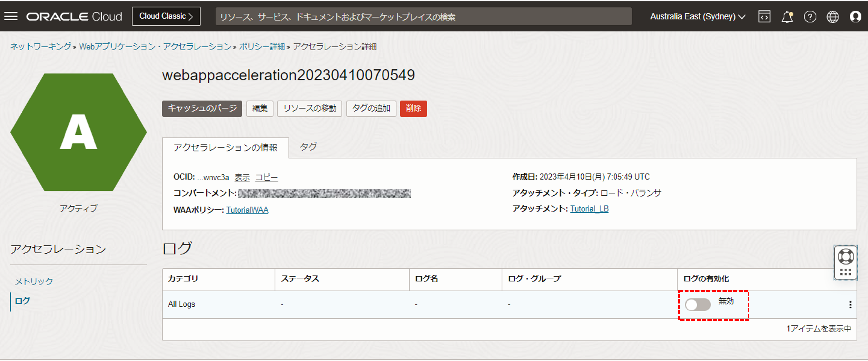Click the top resource search field
The width and height of the screenshot is (868, 361).
pyautogui.click(x=423, y=17)
